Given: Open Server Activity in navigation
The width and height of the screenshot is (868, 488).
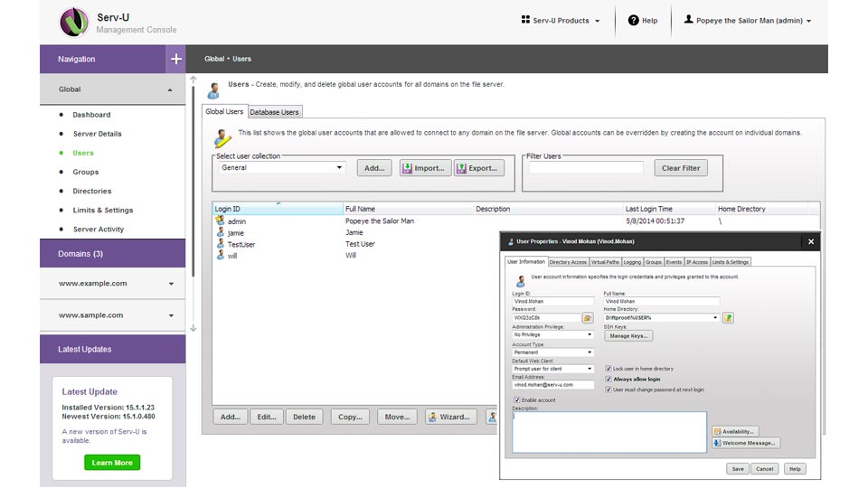Looking at the screenshot, I should [98, 229].
